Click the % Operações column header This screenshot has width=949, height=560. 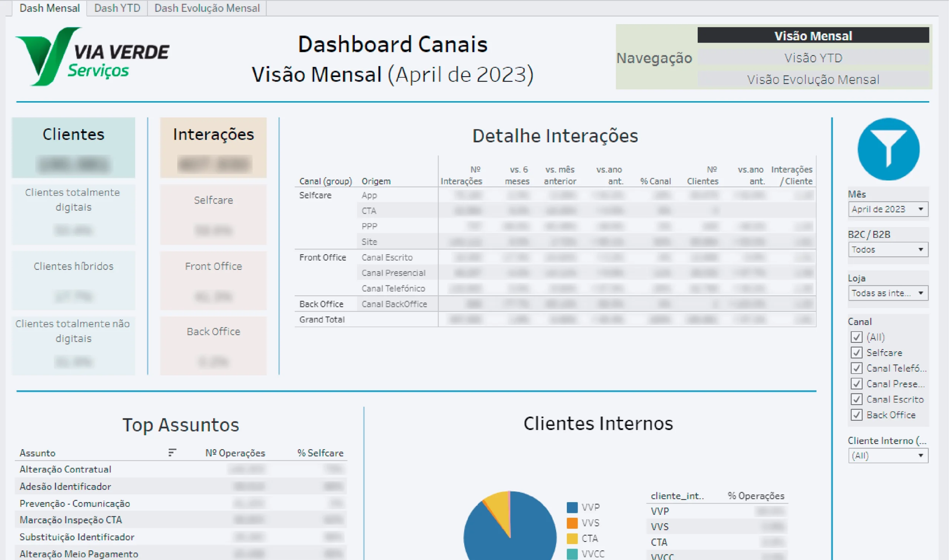[756, 496]
